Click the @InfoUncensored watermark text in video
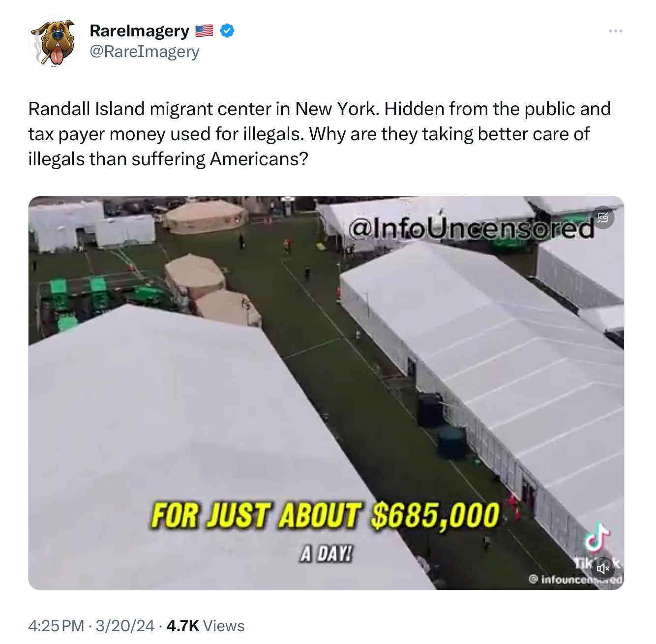Image resolution: width=656 pixels, height=644 pixels. tap(471, 228)
